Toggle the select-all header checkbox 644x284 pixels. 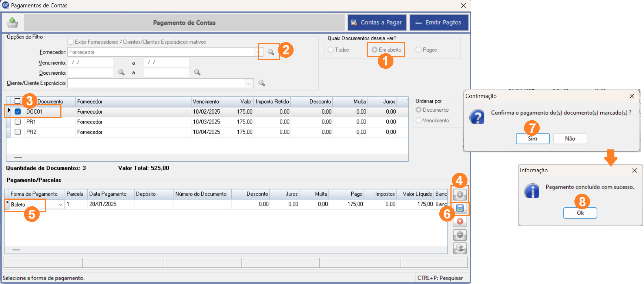(x=17, y=101)
